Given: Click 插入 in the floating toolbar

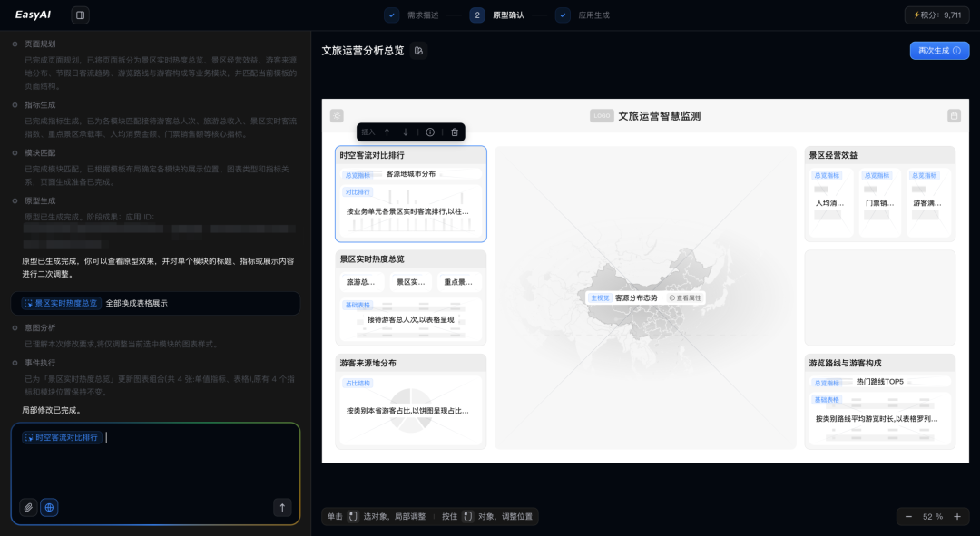Looking at the screenshot, I should coord(368,132).
